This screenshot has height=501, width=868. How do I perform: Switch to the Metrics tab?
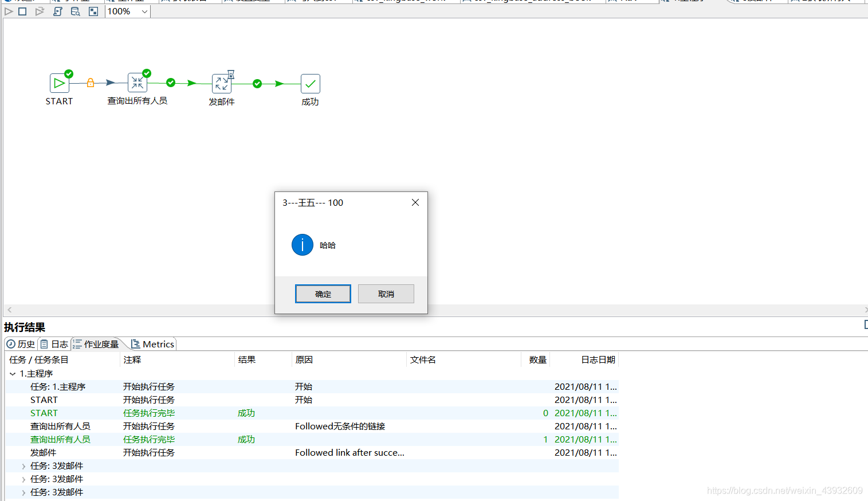(x=152, y=344)
